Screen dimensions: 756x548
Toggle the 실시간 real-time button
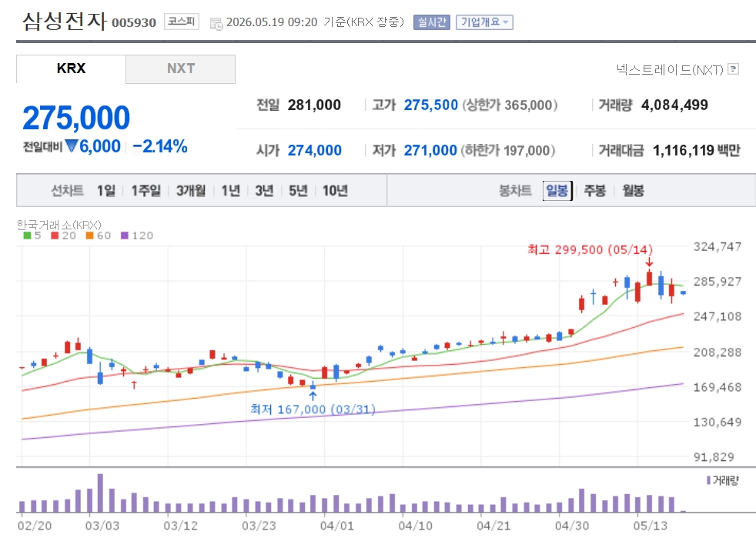point(432,22)
